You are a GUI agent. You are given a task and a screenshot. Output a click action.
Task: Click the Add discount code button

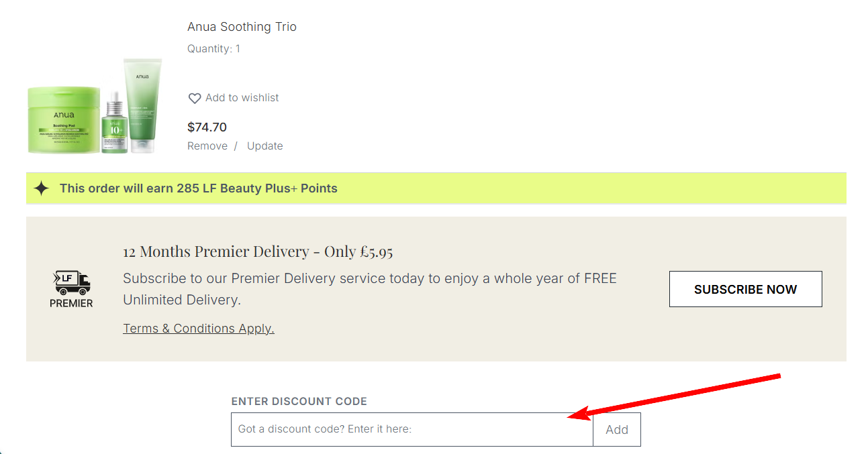[616, 429]
